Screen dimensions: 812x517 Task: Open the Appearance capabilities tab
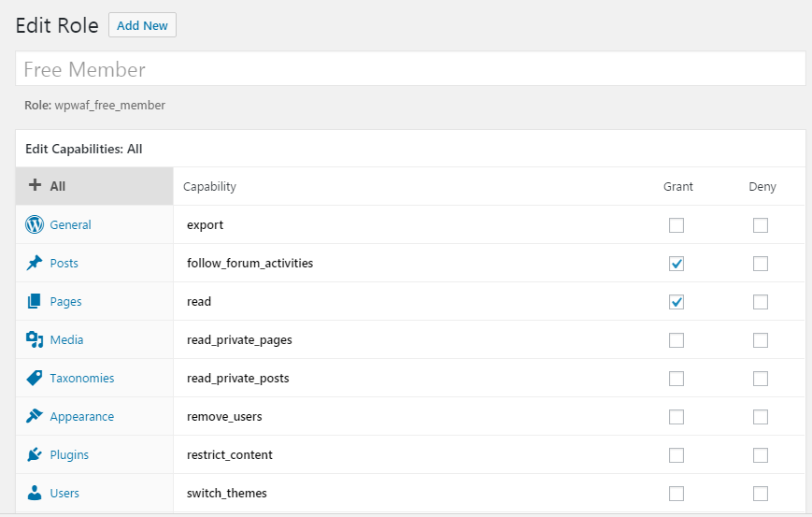point(82,417)
